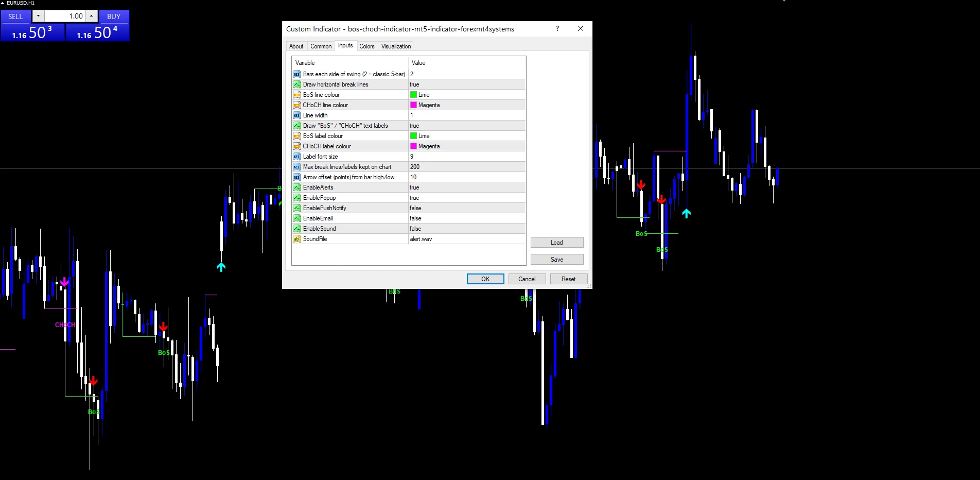The height and width of the screenshot is (480, 980).
Task: Edit the Bars each side of swing value 2
Action: (x=467, y=74)
